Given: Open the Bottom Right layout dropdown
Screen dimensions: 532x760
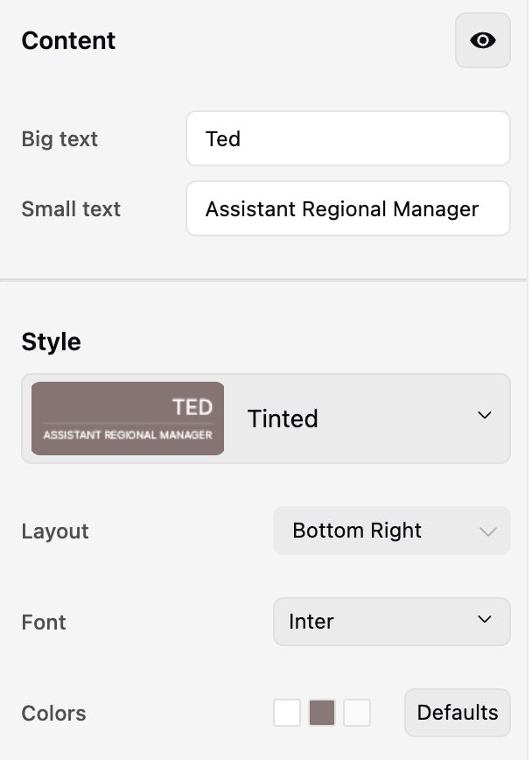Looking at the screenshot, I should pos(391,531).
